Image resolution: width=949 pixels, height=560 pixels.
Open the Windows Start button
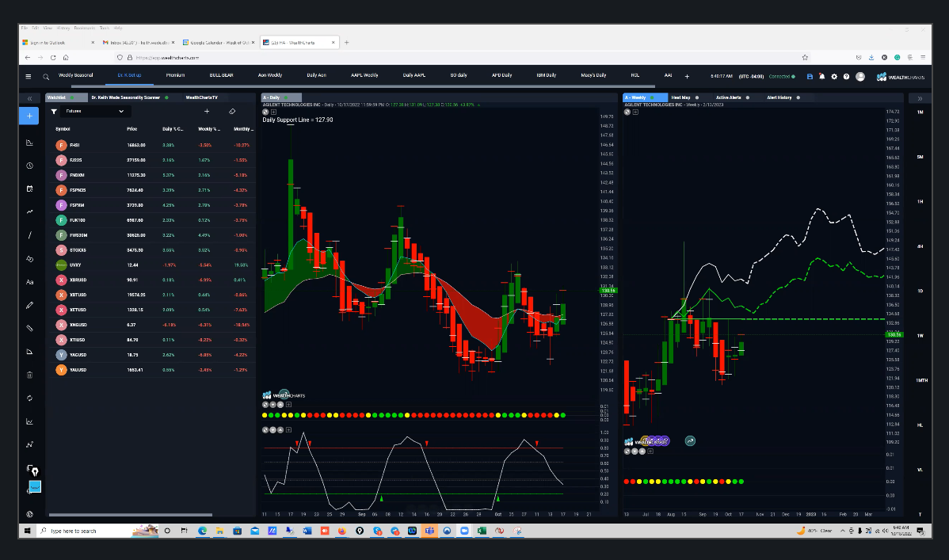27,531
